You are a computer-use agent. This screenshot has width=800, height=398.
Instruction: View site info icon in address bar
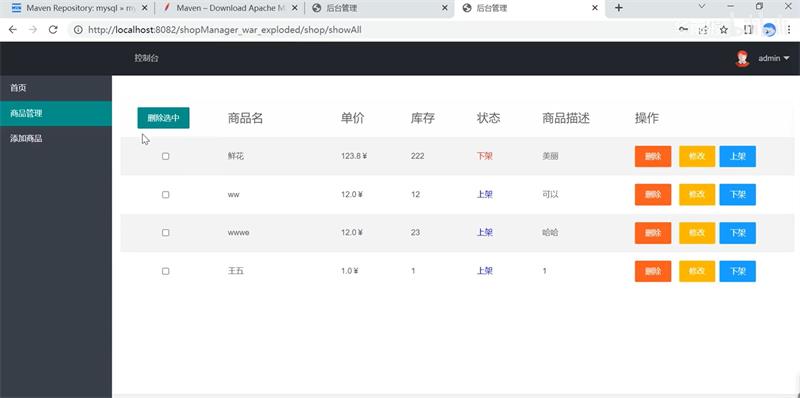[78, 30]
